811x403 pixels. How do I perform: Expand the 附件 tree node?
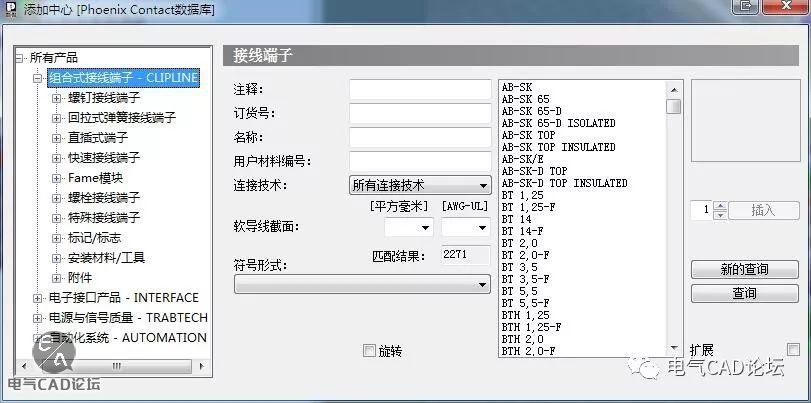click(56, 278)
